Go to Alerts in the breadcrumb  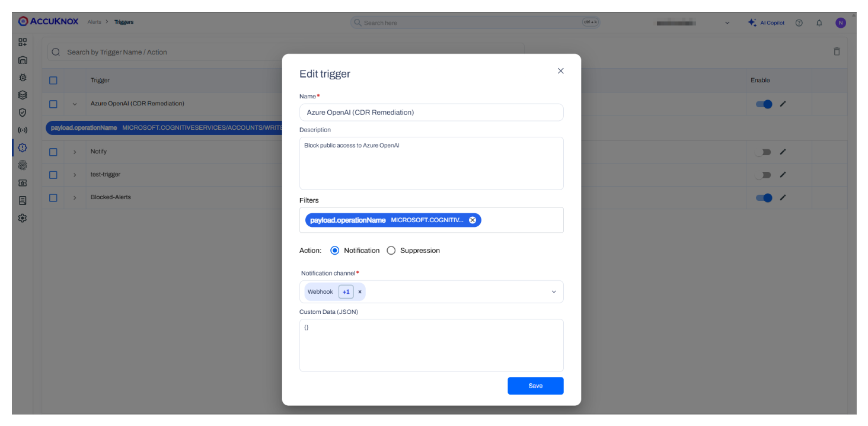(94, 23)
